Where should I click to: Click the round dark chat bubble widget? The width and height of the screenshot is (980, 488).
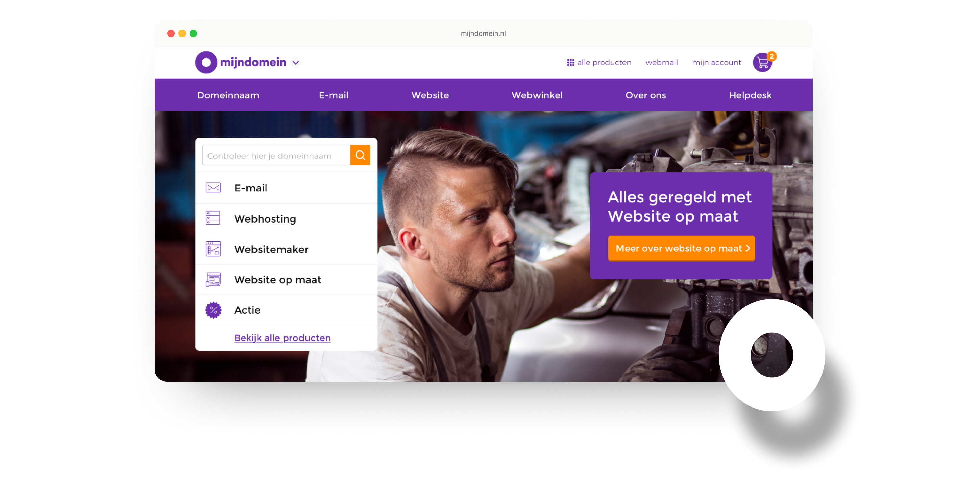[x=771, y=355]
